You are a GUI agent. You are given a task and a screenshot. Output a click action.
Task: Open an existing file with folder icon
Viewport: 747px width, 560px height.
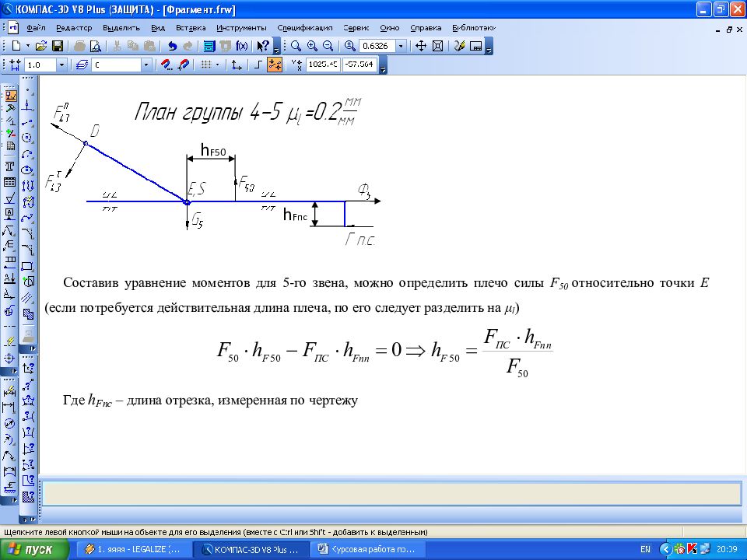[42, 46]
